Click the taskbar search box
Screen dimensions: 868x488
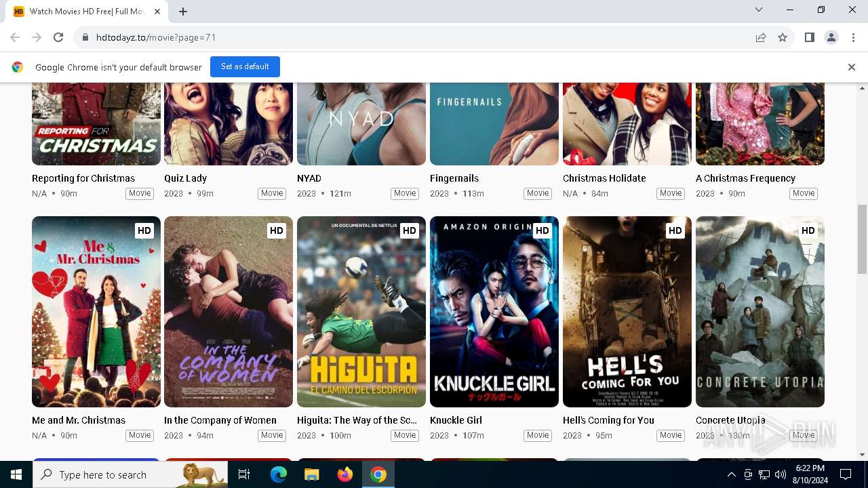[130, 474]
